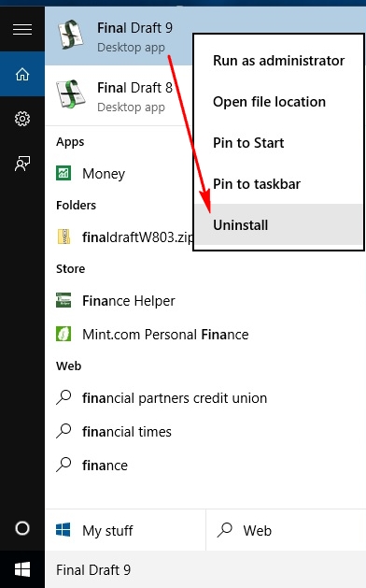This screenshot has height=588, width=366.
Task: Open the settings gear icon
Action: pos(22,119)
